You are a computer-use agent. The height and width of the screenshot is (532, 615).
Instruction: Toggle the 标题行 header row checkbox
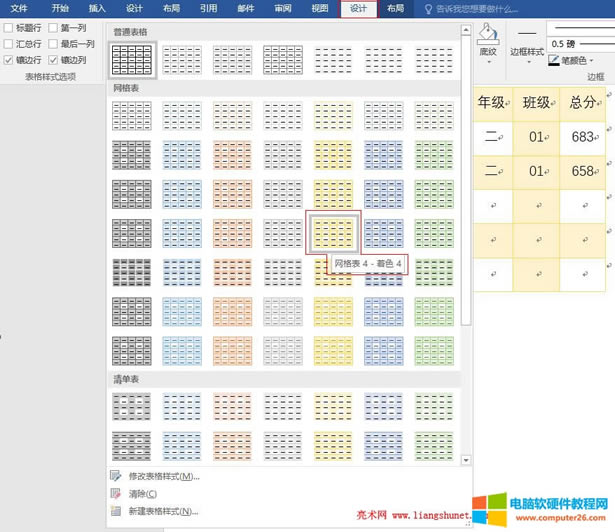[x=8, y=28]
